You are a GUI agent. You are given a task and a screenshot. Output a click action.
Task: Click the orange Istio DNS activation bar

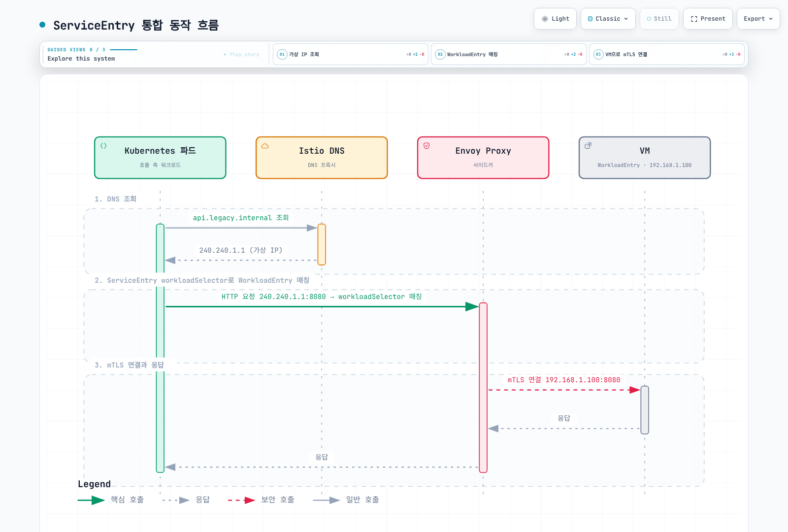click(x=322, y=244)
